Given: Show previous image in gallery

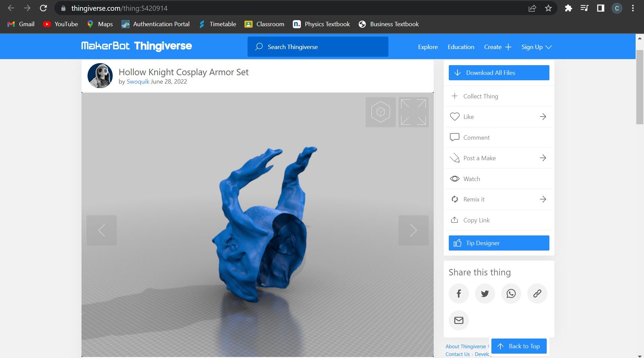Looking at the screenshot, I should (x=102, y=230).
